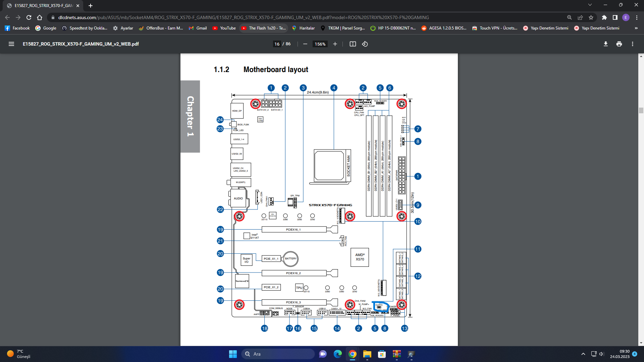
Task: Open the PDF sidebar hamburger menu
Action: click(x=11, y=44)
